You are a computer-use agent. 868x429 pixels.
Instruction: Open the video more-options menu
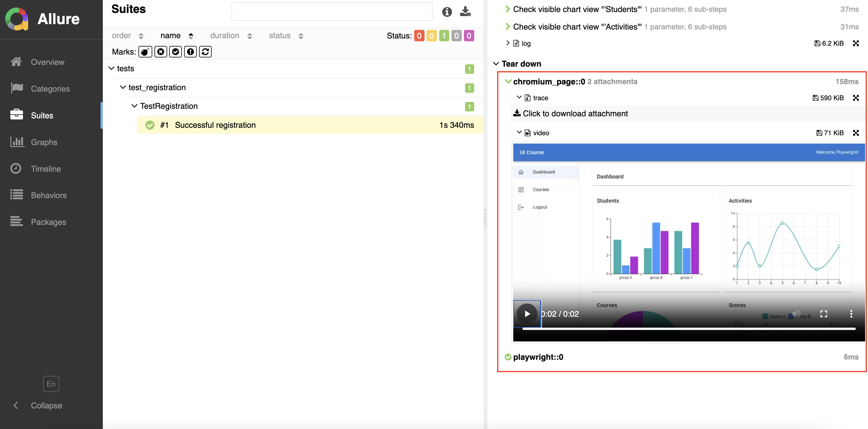point(851,314)
